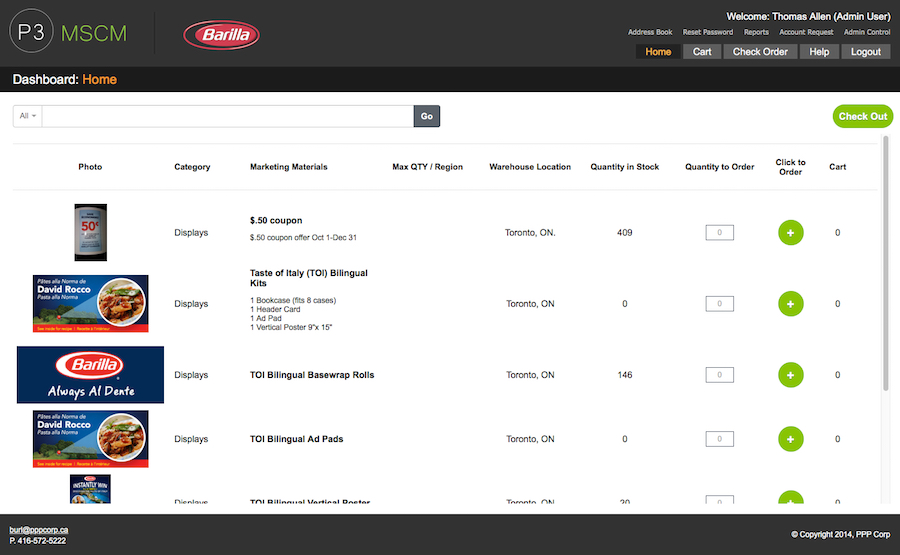Click the TOI Bilingual Ad Pads title
This screenshot has width=900, height=555.
click(x=297, y=439)
